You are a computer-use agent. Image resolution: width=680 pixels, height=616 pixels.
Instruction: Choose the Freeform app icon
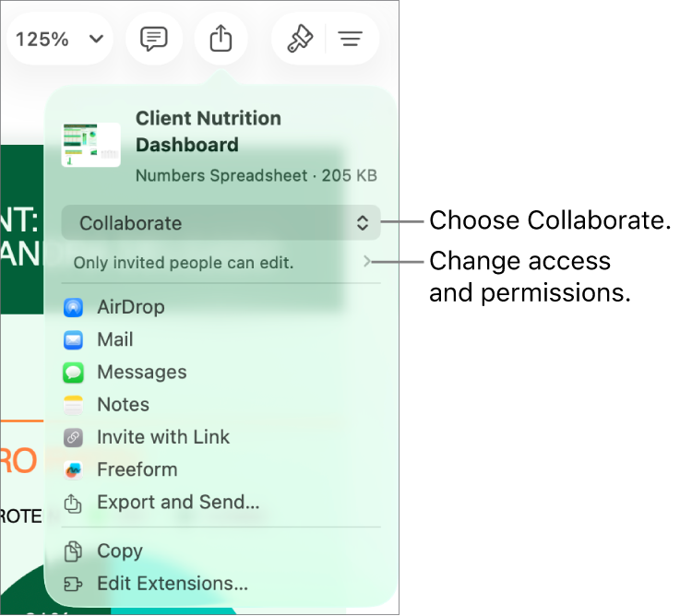point(73,470)
